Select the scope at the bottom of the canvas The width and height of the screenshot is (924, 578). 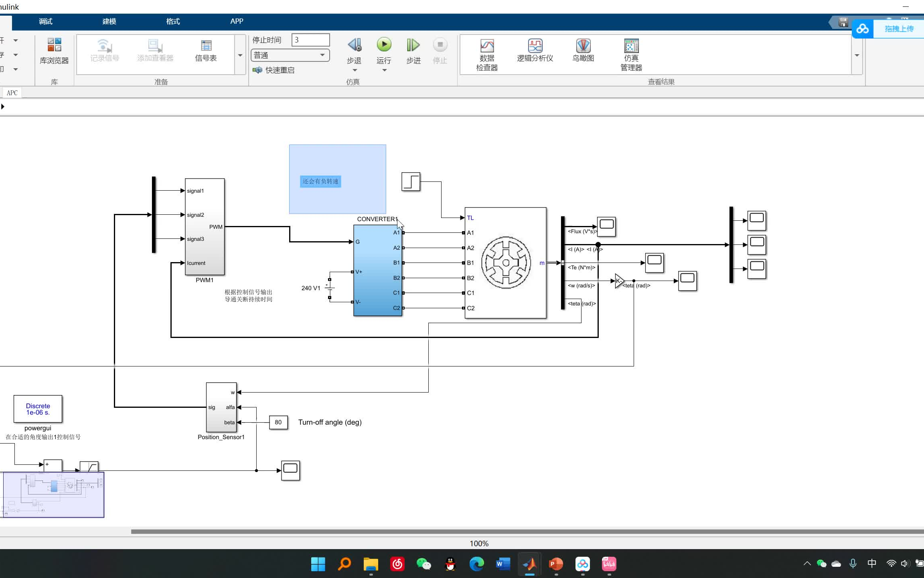point(291,470)
